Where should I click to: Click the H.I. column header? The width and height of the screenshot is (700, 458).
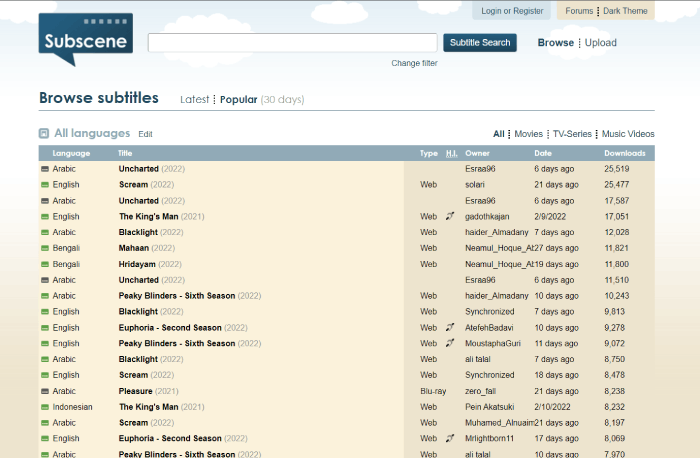point(451,153)
